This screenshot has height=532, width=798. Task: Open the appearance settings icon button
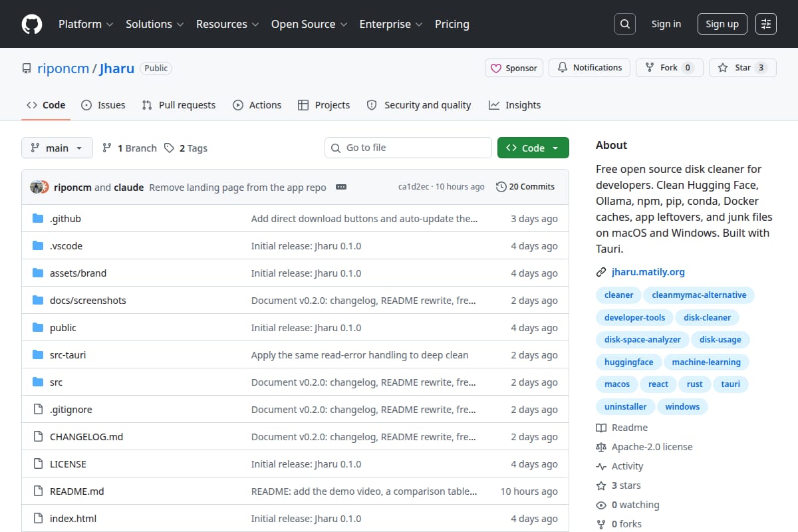tap(766, 24)
